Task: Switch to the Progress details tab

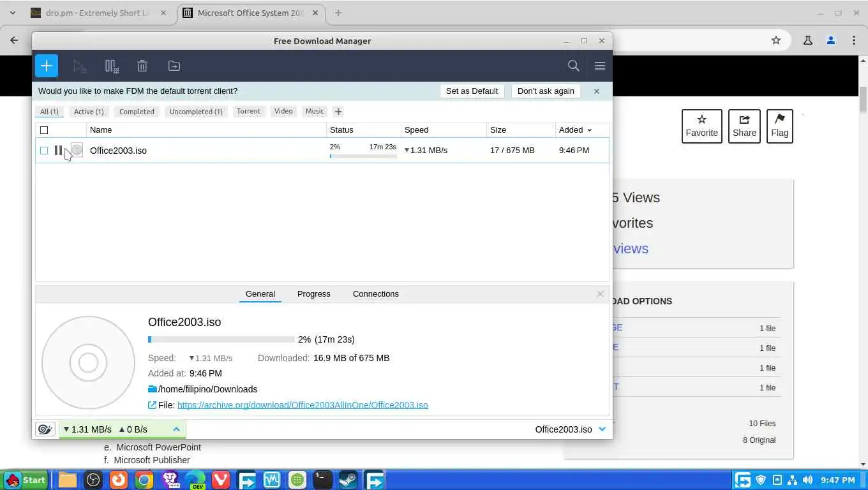Action: 313,294
